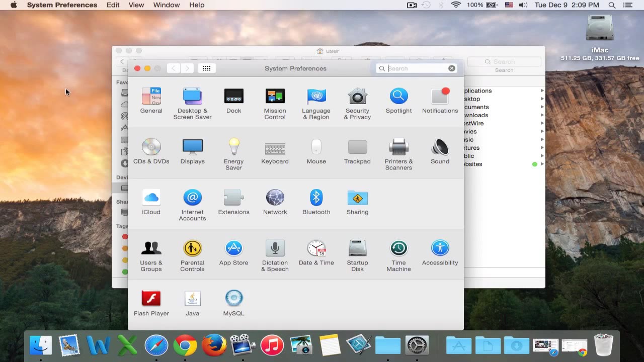This screenshot has width=644, height=362.
Task: Expand Websites folder arrow in Finder window
Action: (x=542, y=164)
